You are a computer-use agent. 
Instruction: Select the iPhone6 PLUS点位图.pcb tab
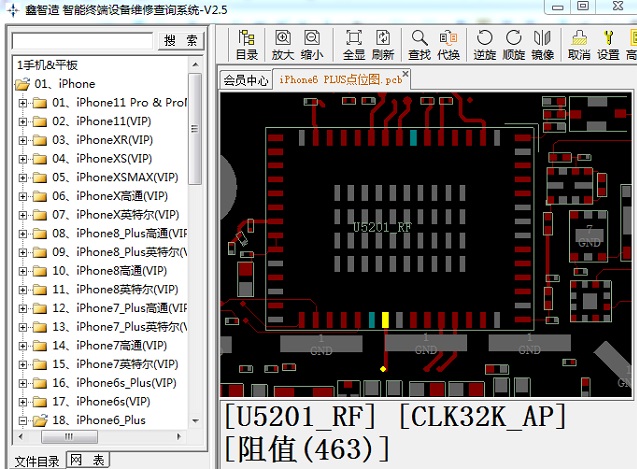click(340, 79)
